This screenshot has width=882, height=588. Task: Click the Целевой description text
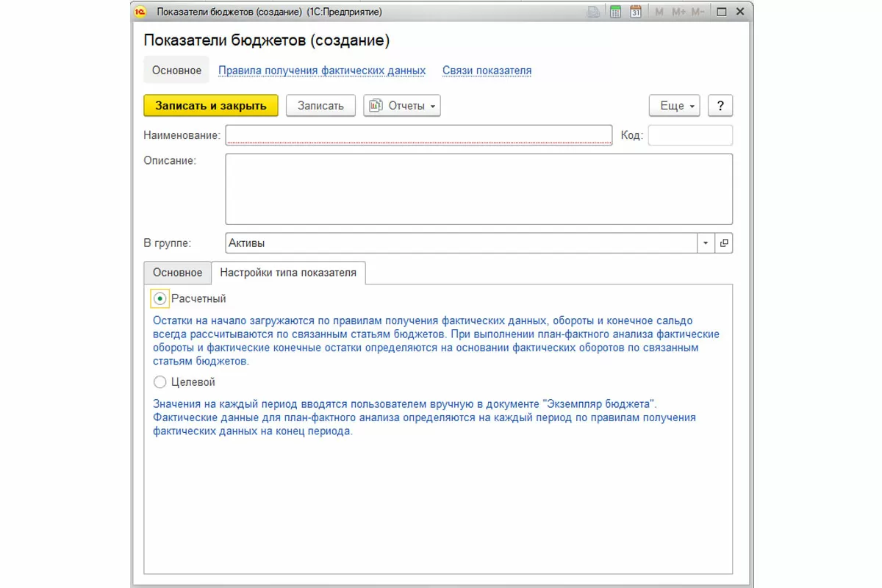click(424, 417)
